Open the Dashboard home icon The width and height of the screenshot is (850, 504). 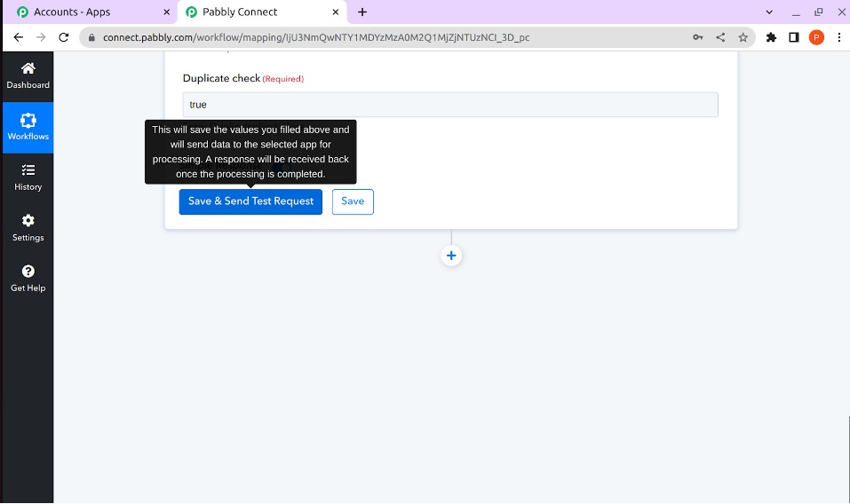[28, 69]
